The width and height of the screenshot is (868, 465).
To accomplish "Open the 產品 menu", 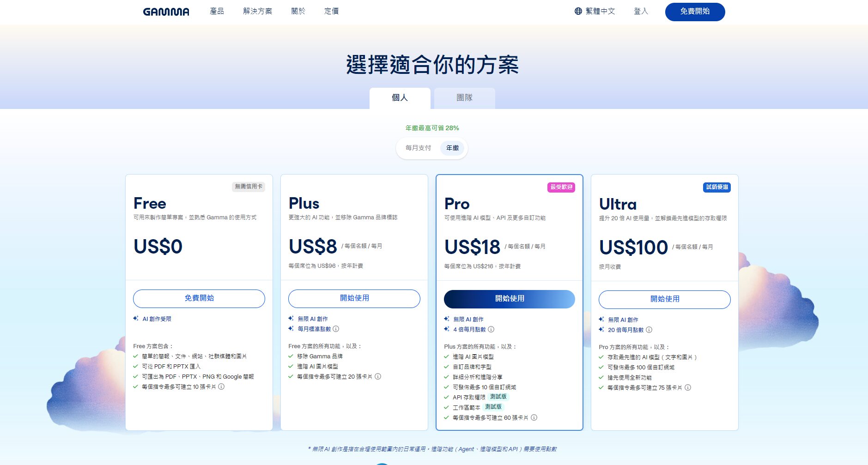I will tap(217, 11).
